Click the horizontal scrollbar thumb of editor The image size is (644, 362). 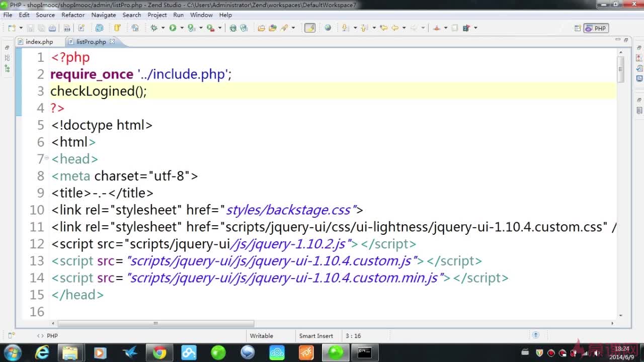pyautogui.click(x=155, y=323)
